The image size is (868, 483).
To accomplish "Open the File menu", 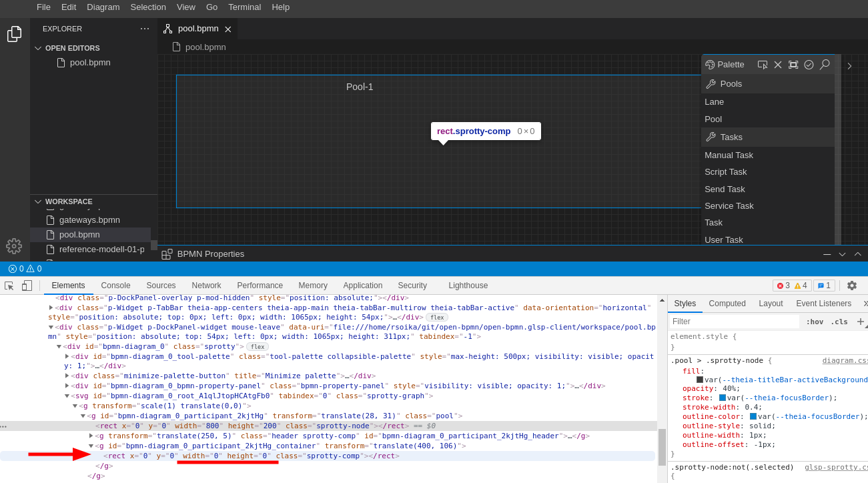I will click(43, 7).
